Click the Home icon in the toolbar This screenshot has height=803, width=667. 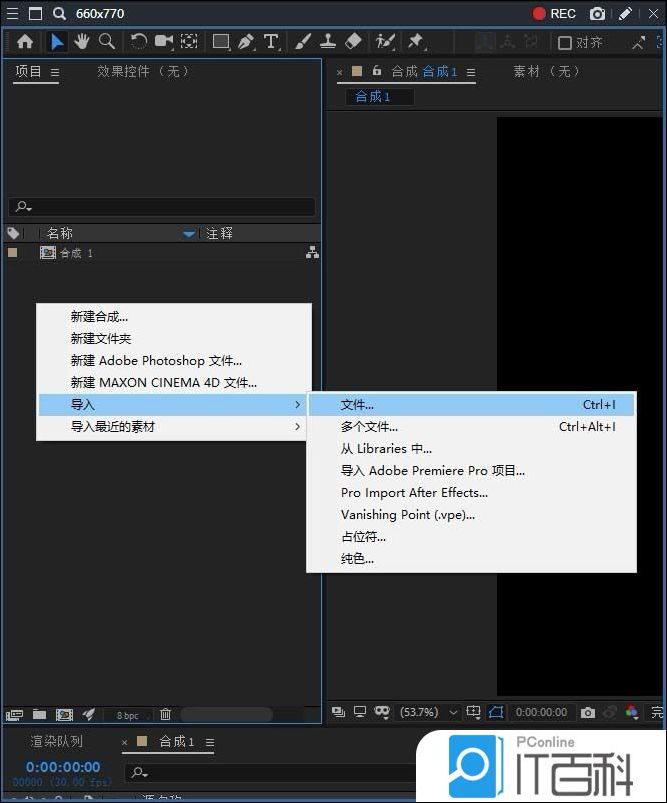[x=25, y=41]
